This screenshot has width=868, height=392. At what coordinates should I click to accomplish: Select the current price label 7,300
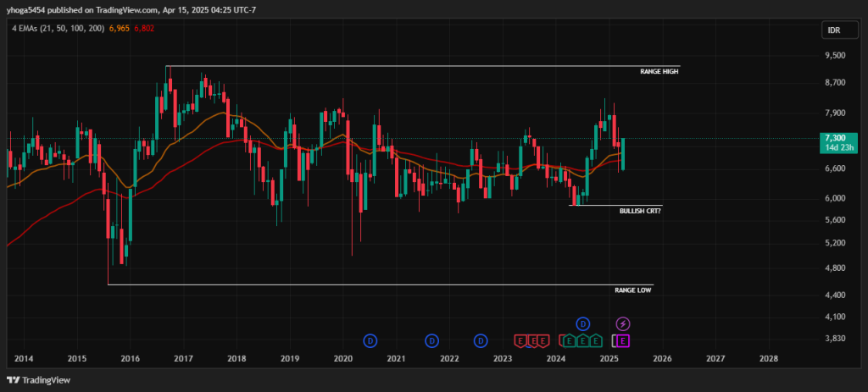835,138
